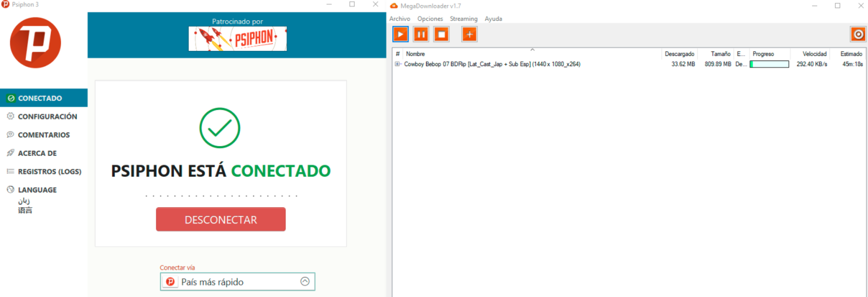
Task: Click the Psiphon 3 title bar icon
Action: click(x=5, y=5)
